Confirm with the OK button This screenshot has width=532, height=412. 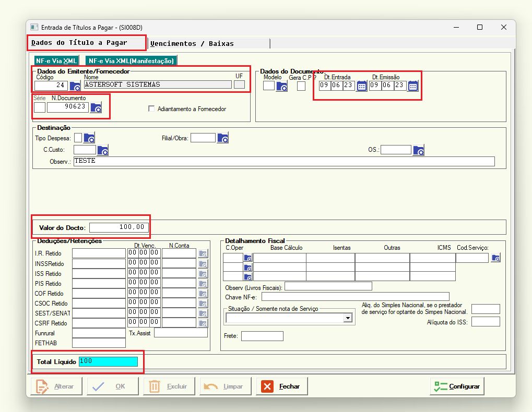113,386
